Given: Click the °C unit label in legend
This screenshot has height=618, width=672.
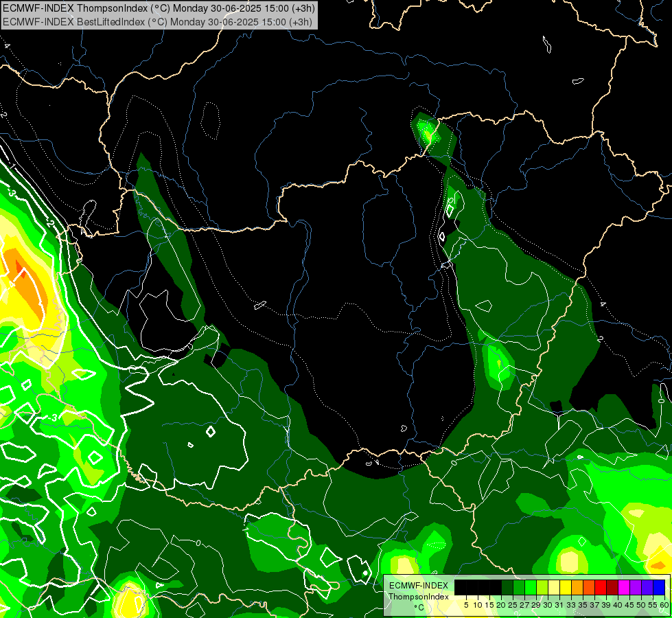Looking at the screenshot, I should (419, 608).
